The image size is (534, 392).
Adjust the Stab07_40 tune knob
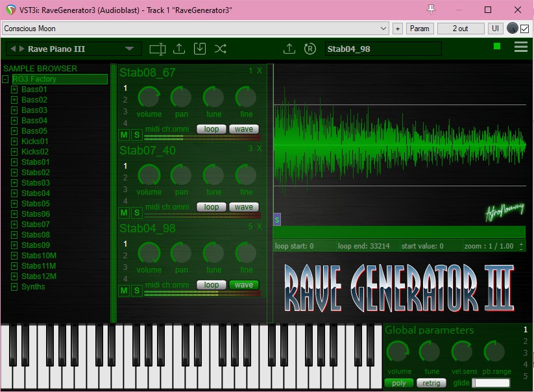click(213, 175)
